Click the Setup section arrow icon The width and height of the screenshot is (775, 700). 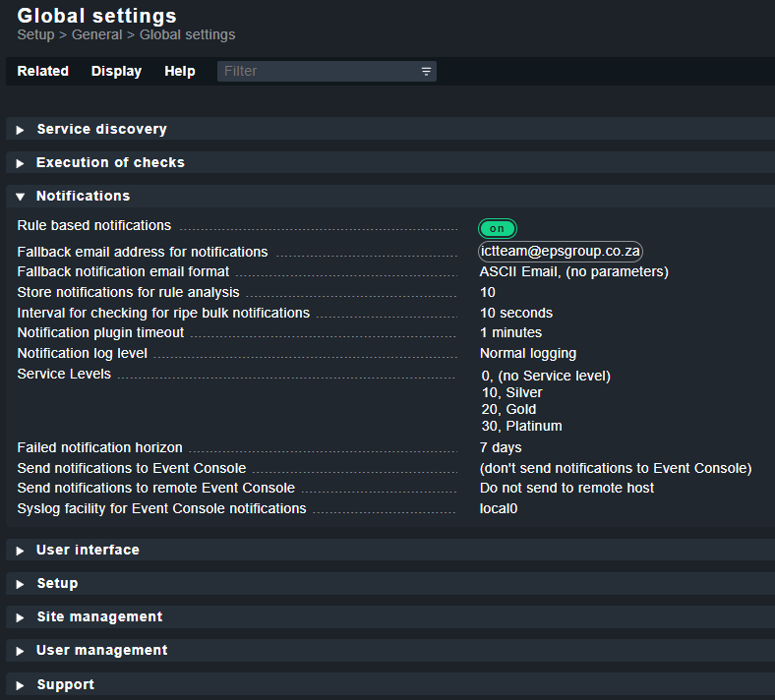[x=20, y=584]
